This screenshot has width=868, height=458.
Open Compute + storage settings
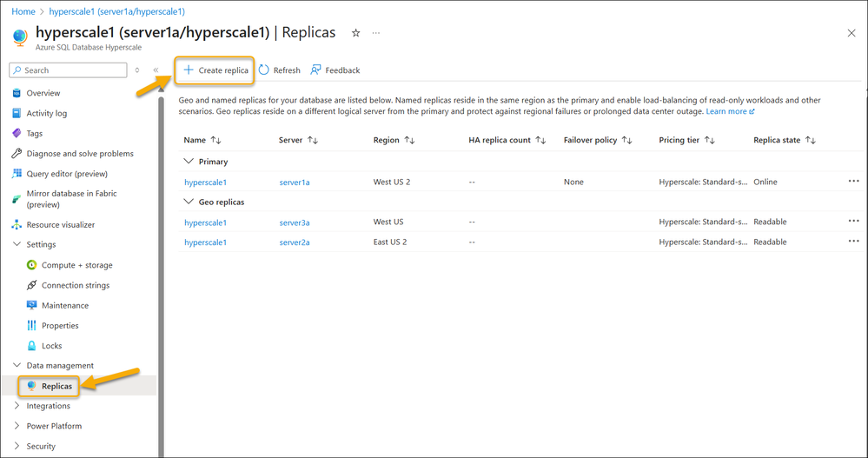point(76,265)
